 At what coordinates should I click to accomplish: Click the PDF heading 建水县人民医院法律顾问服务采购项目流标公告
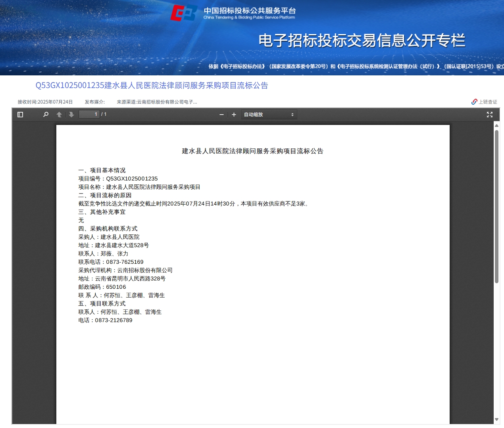252,151
